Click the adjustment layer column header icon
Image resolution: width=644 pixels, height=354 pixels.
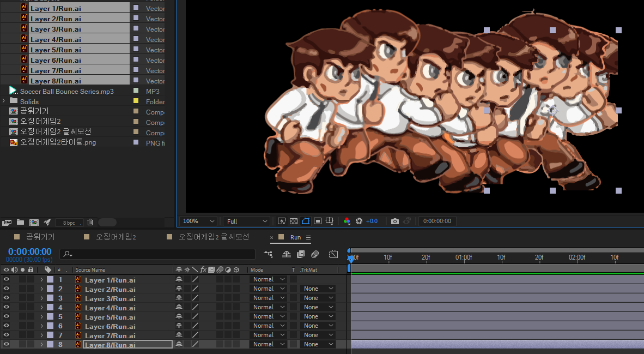coord(228,269)
